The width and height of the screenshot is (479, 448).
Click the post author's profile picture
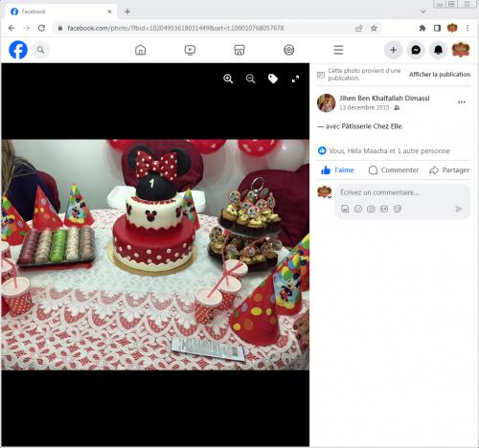pyautogui.click(x=326, y=102)
